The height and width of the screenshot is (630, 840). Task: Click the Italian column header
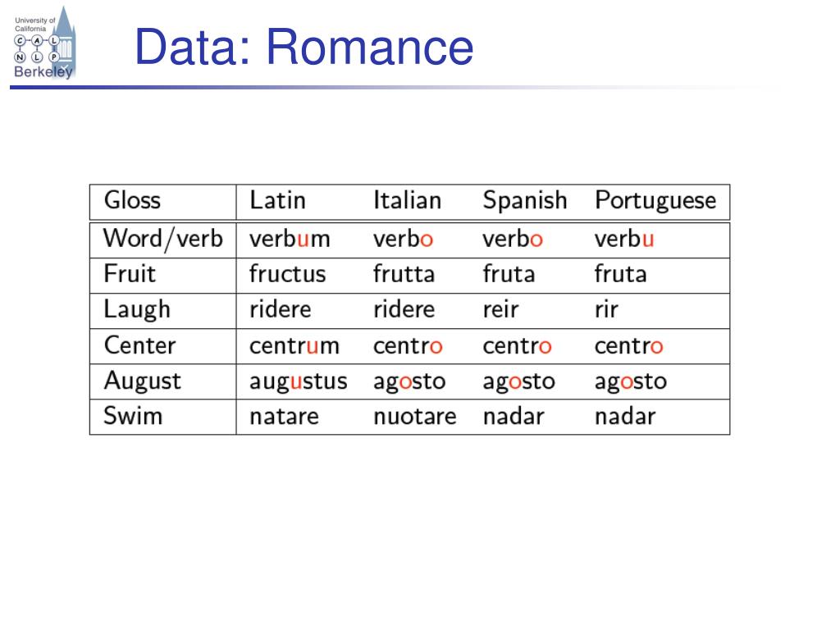tap(407, 200)
